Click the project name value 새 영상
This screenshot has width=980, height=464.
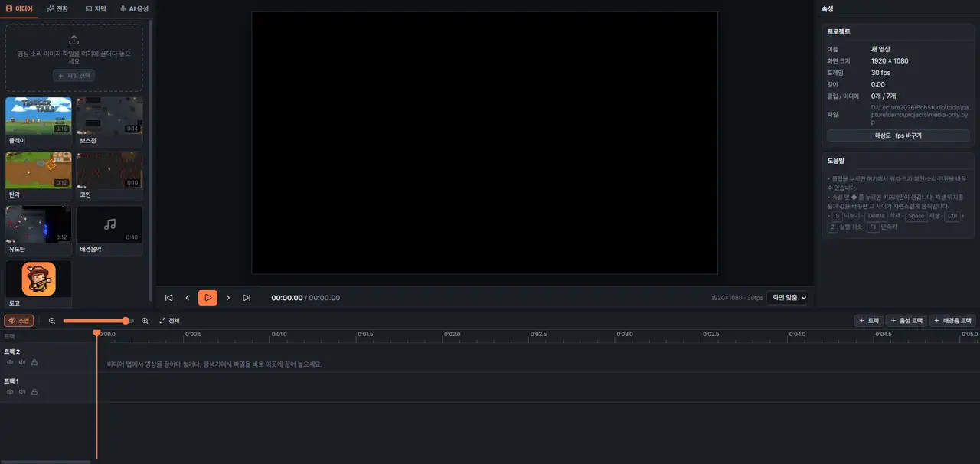880,49
